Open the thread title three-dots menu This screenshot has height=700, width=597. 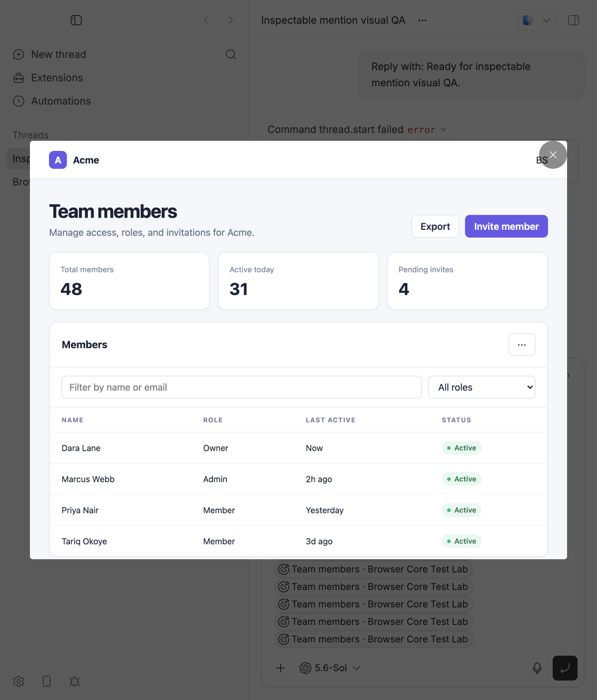point(422,20)
